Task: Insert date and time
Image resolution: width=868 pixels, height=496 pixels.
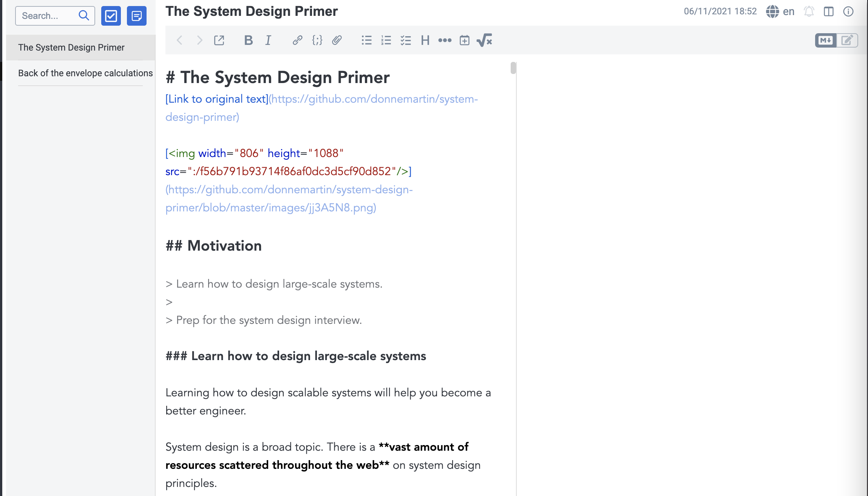Action: coord(465,40)
